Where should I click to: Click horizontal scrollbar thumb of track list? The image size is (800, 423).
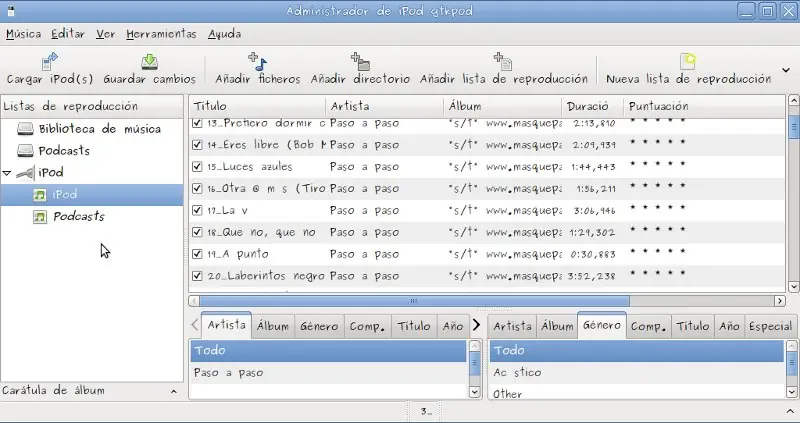click(414, 301)
